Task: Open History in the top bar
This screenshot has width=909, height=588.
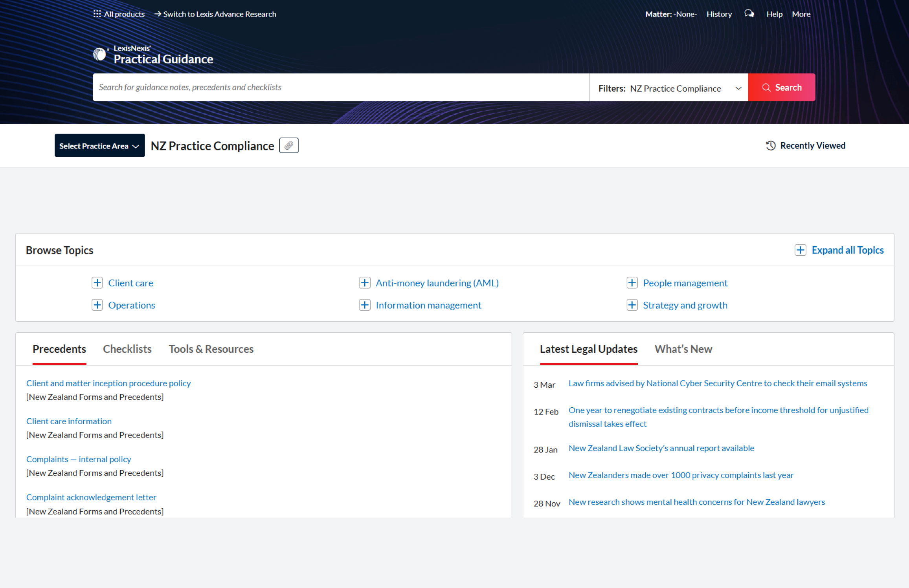Action: [719, 14]
